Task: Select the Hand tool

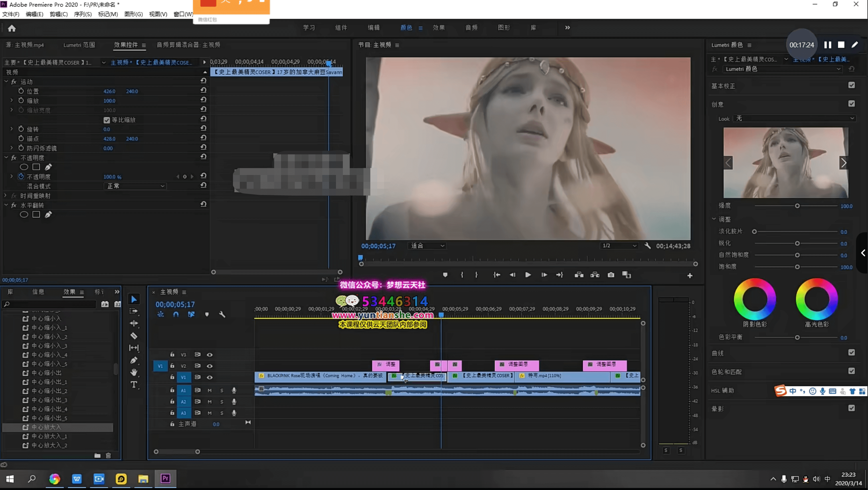Action: click(134, 372)
